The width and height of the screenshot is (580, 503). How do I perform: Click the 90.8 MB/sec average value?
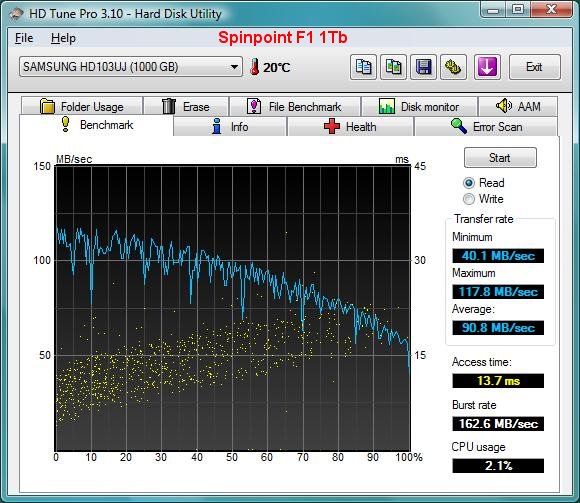tap(498, 328)
